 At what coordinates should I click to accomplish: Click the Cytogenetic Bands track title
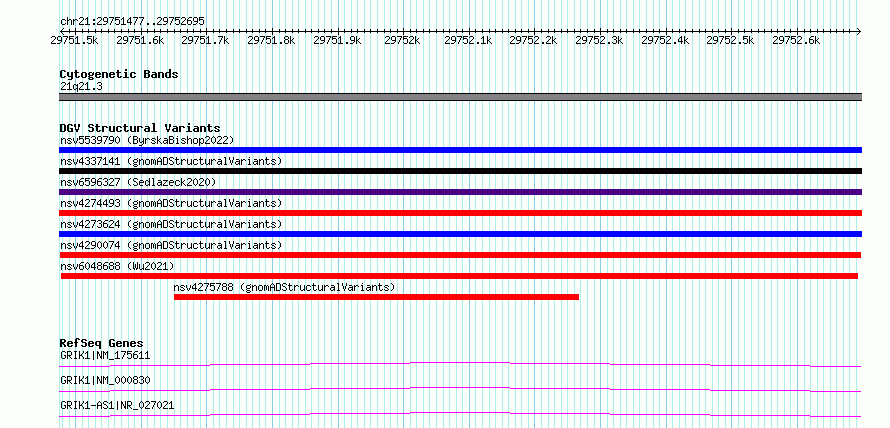(x=119, y=74)
